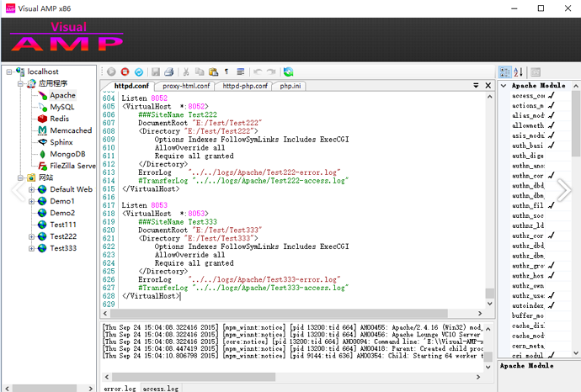
Task: Expand the Default Web site node
Action: point(31,189)
